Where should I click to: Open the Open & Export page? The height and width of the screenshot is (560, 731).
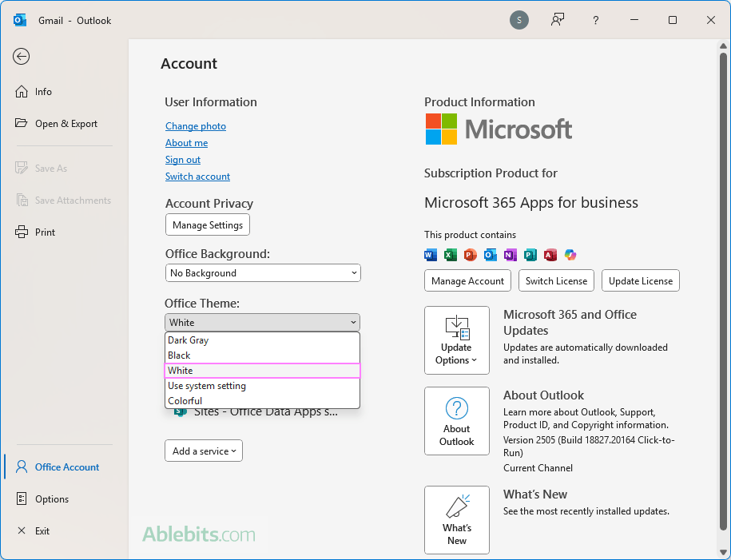coord(57,124)
